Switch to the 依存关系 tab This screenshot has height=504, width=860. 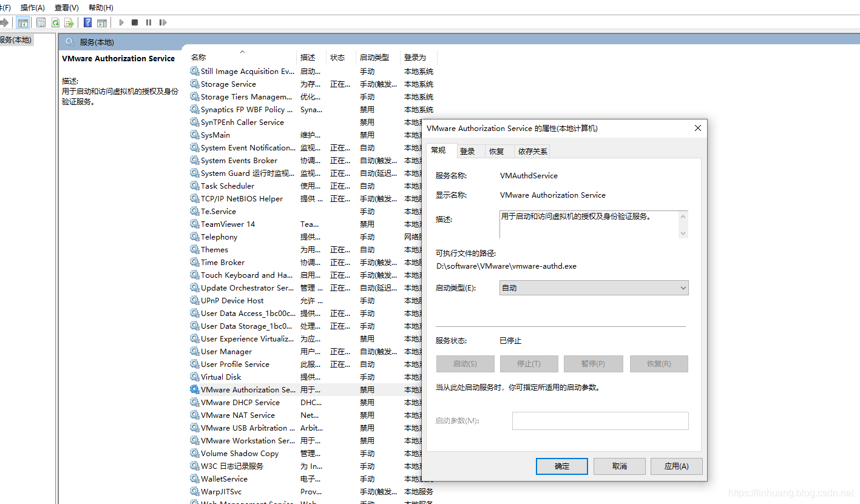click(532, 151)
